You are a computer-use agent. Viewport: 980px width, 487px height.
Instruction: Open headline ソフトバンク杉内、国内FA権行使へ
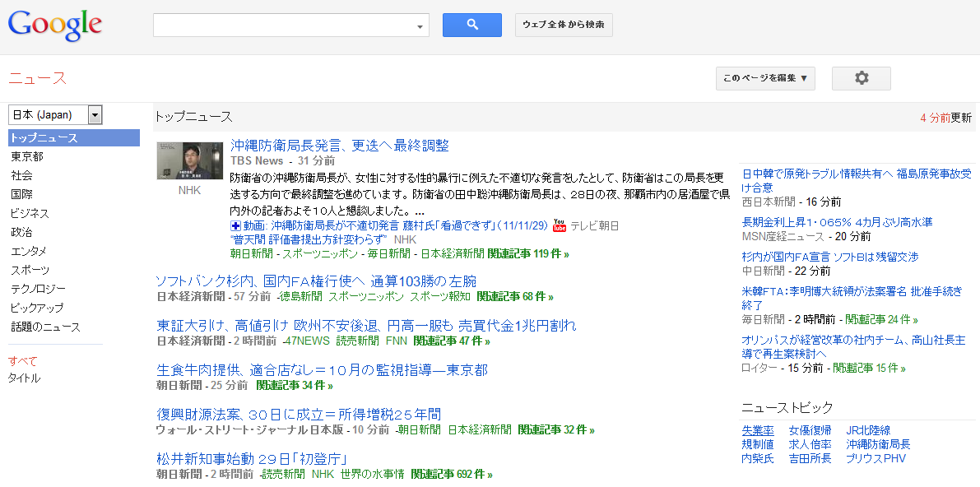point(316,281)
